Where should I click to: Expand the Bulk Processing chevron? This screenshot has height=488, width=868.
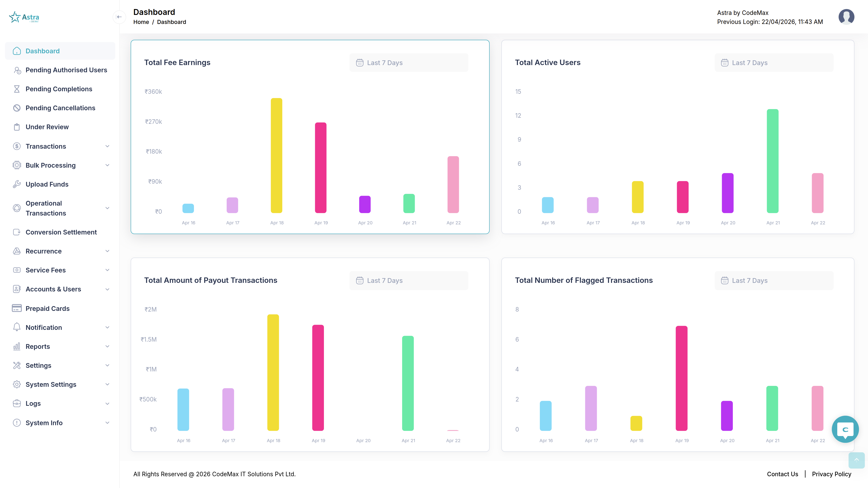pos(108,165)
